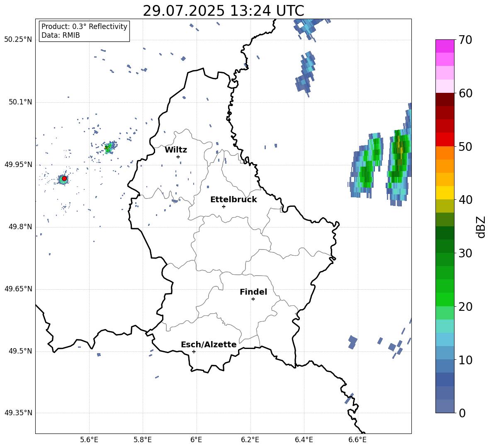Click the 50.1°N latitude label
The image size is (491, 448).
pos(20,102)
